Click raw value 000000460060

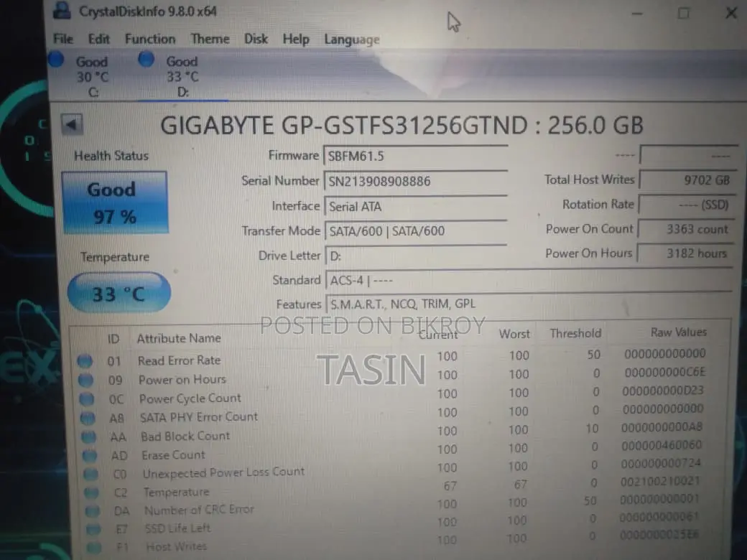coord(662,445)
